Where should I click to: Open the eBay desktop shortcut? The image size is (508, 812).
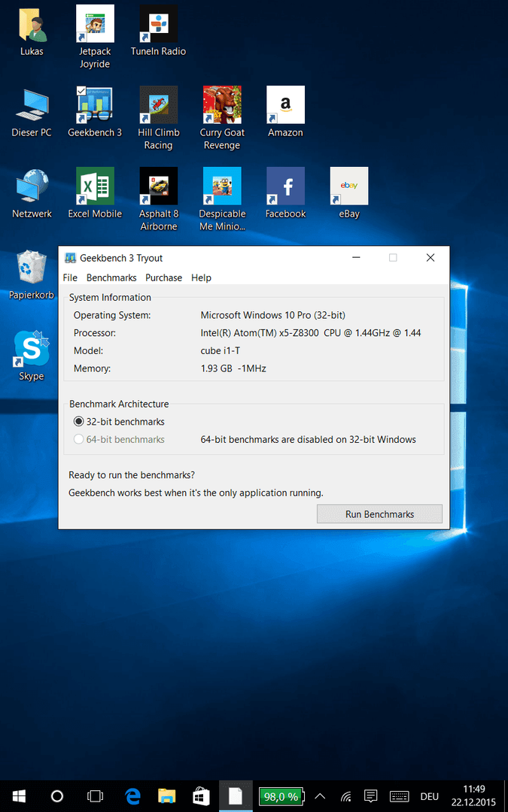pyautogui.click(x=349, y=186)
